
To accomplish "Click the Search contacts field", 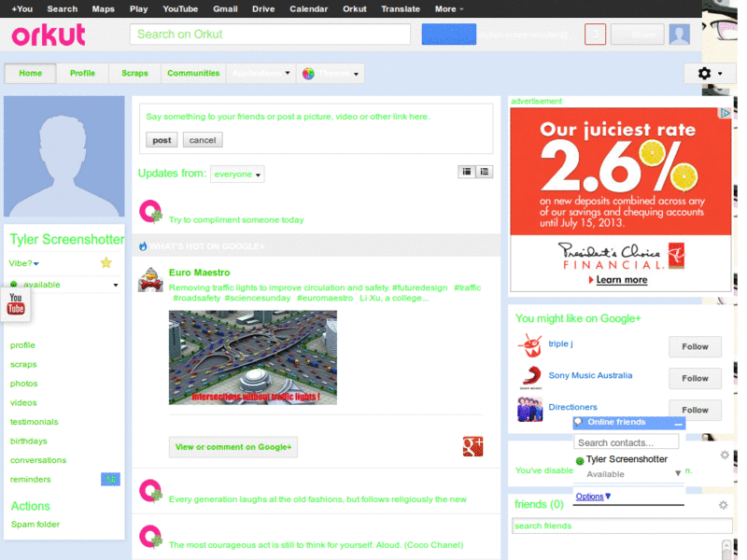I will pyautogui.click(x=626, y=442).
